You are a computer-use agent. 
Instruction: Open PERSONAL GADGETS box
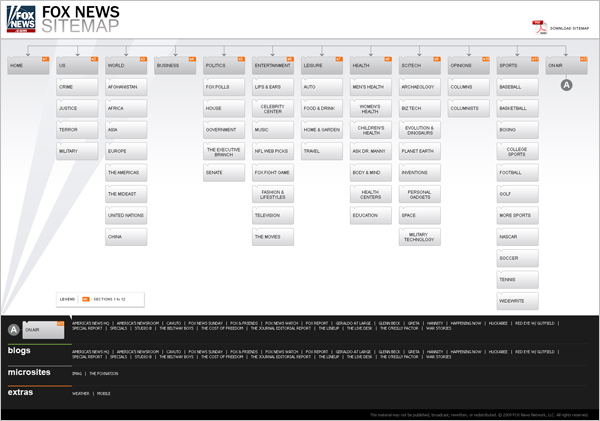[420, 194]
